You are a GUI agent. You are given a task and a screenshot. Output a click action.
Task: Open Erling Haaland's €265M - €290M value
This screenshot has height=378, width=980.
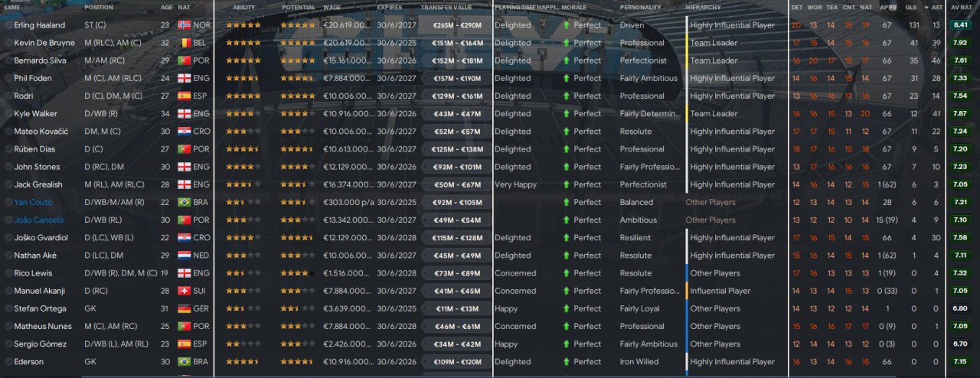(458, 25)
